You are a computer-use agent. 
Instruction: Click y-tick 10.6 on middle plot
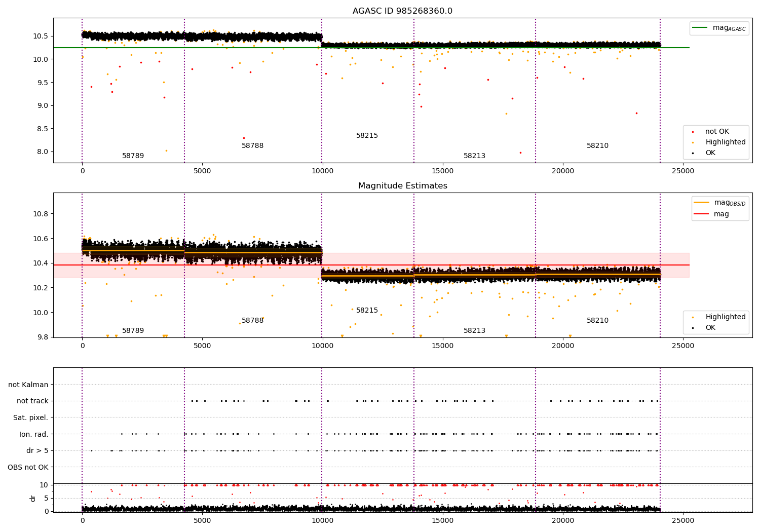click(41, 239)
